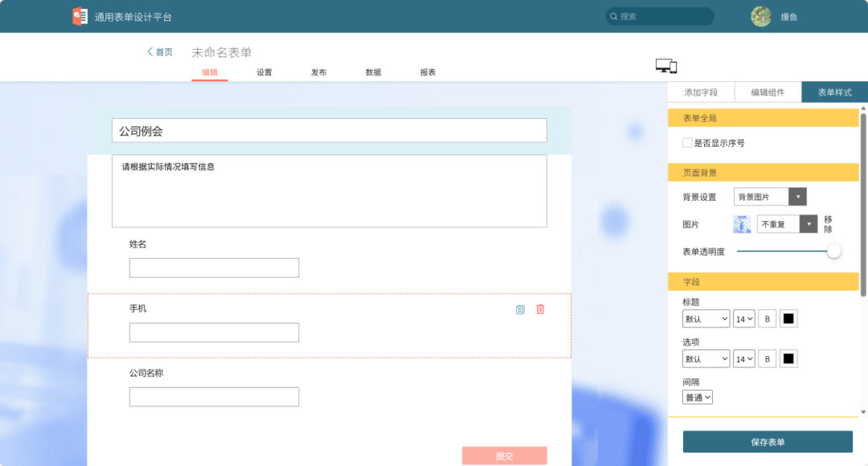This screenshot has height=466, width=868.
Task: Delete the 手机 field using the trash icon
Action: pyautogui.click(x=540, y=309)
